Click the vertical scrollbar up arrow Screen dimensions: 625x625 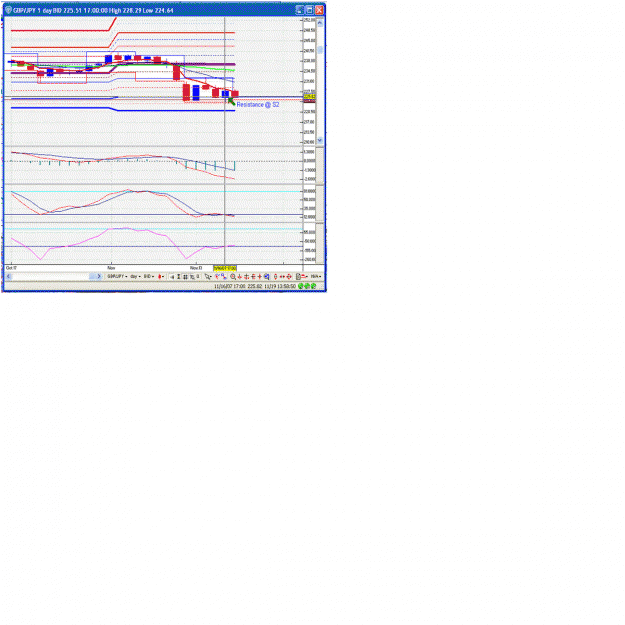(320, 24)
